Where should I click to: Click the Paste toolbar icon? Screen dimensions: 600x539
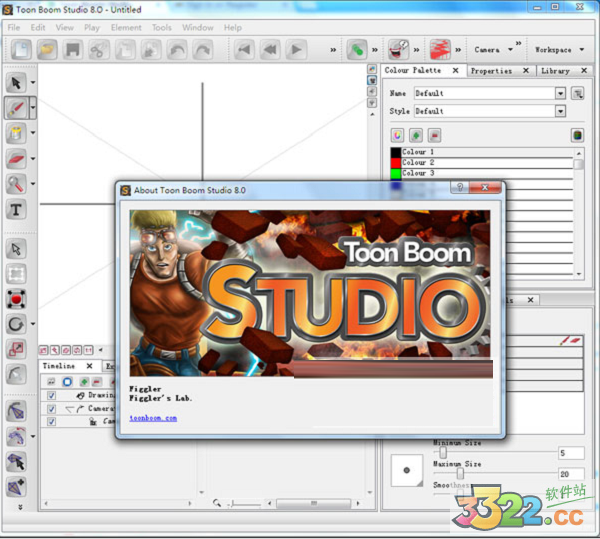[151, 49]
